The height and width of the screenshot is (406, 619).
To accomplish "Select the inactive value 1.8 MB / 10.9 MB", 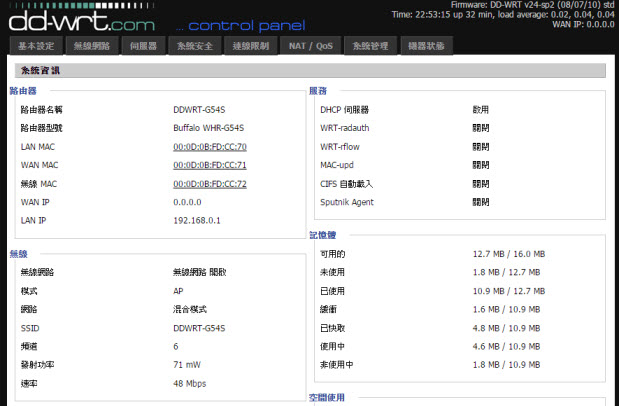I will [506, 365].
